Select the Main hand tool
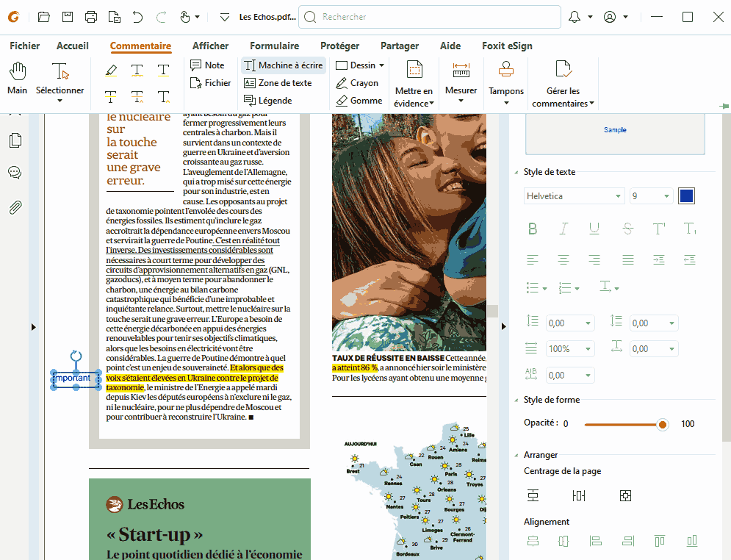The image size is (731, 560). [x=17, y=79]
